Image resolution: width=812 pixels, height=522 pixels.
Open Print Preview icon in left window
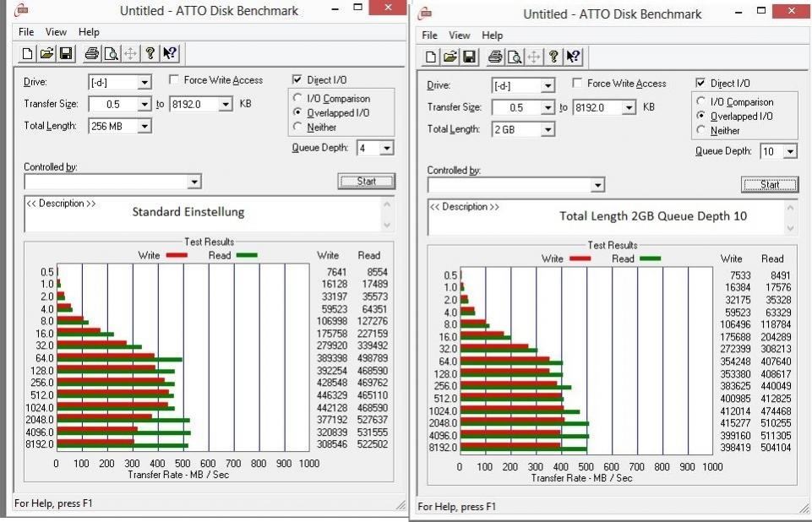coord(111,53)
